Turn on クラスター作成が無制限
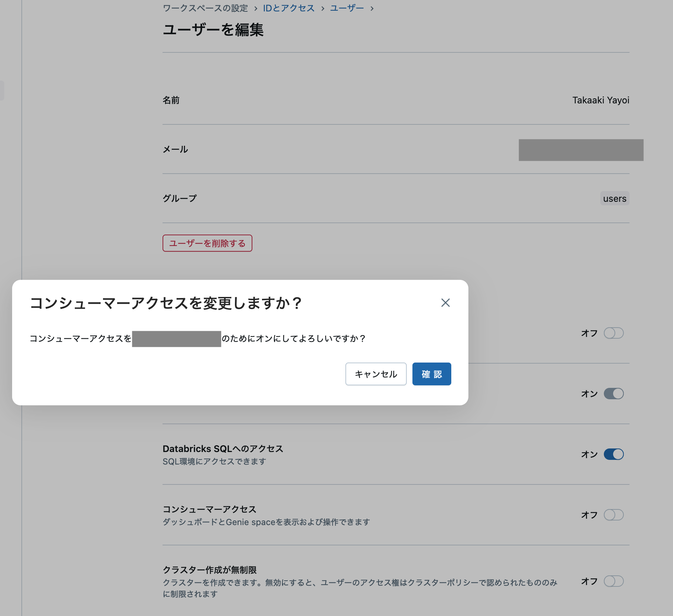The width and height of the screenshot is (673, 616). (614, 581)
